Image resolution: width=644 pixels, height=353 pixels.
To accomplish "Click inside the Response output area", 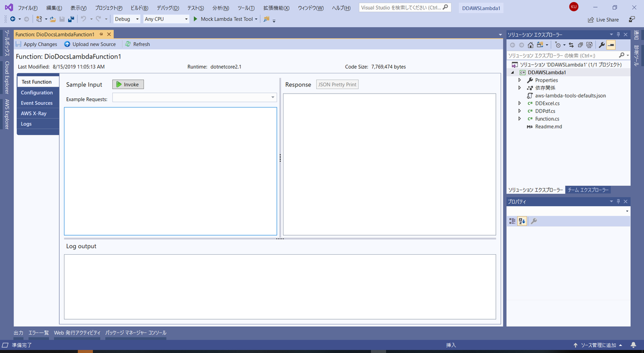I will (x=390, y=164).
